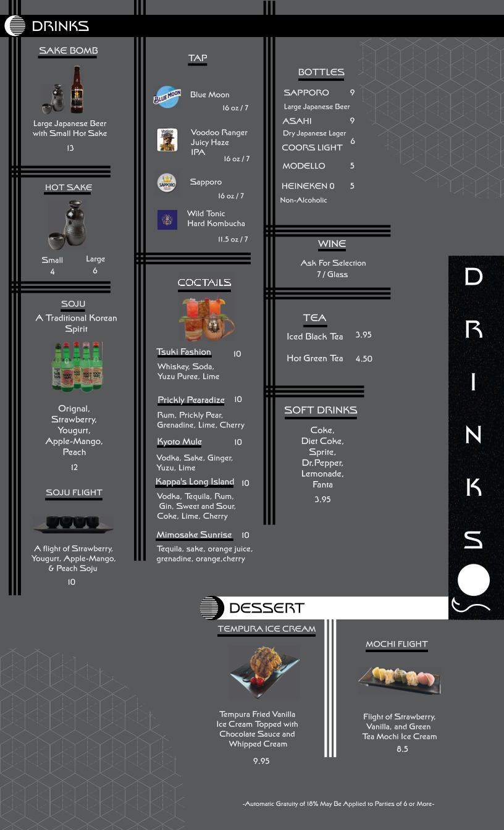
Task: Click the 7 / Glass wine price
Action: (332, 274)
